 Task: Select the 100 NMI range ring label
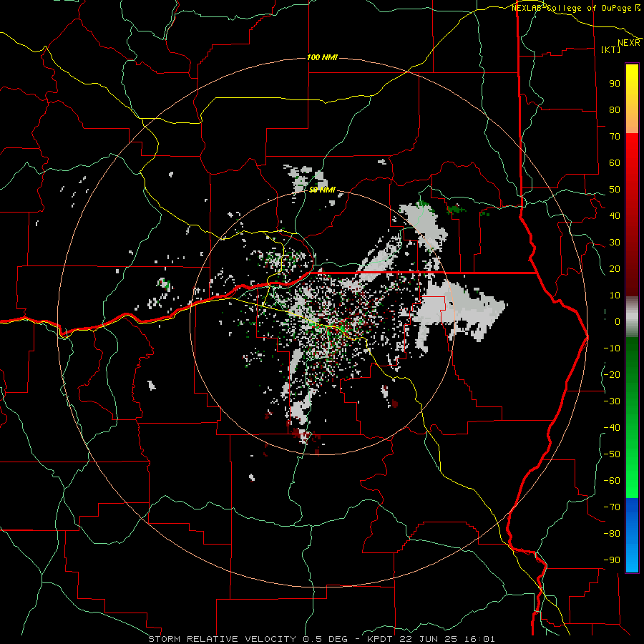[323, 57]
